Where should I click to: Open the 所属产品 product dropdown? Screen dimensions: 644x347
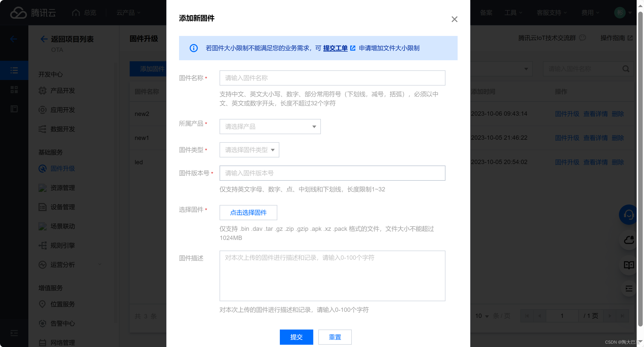(x=270, y=127)
